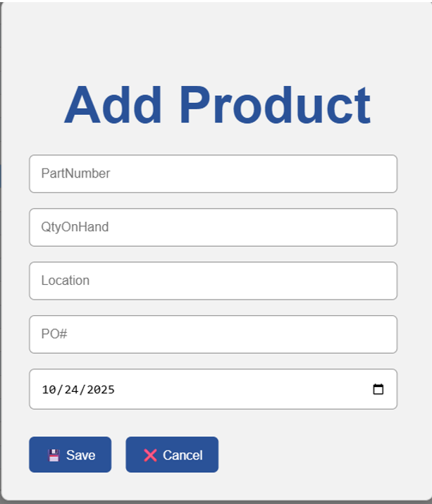Select the year segment 2025 in date

(97, 389)
